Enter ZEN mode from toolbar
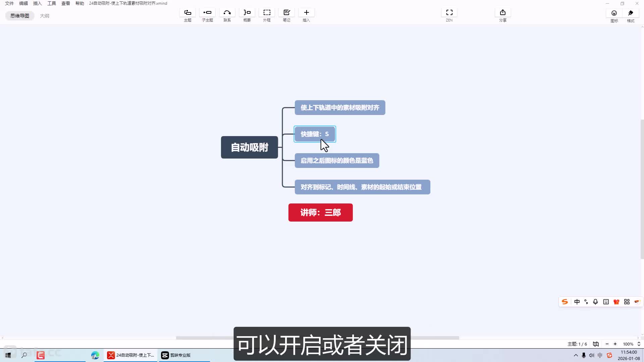Image resolution: width=644 pixels, height=362 pixels. coord(449,13)
